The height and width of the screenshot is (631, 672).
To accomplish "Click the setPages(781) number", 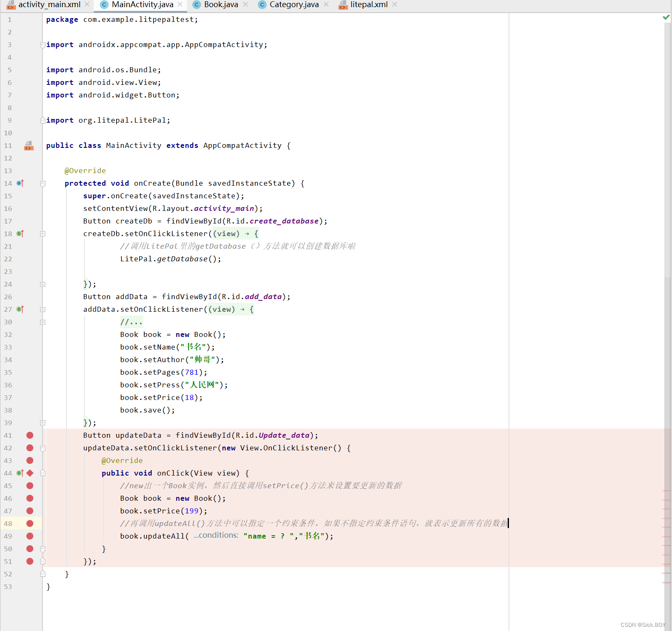I will 191,372.
